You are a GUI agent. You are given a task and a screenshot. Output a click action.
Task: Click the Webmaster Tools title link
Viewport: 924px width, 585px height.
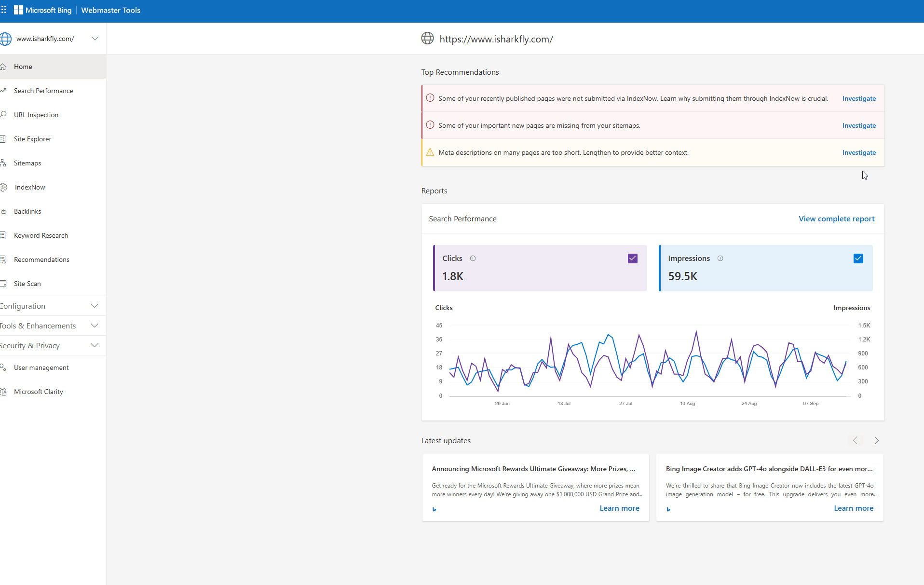110,10
